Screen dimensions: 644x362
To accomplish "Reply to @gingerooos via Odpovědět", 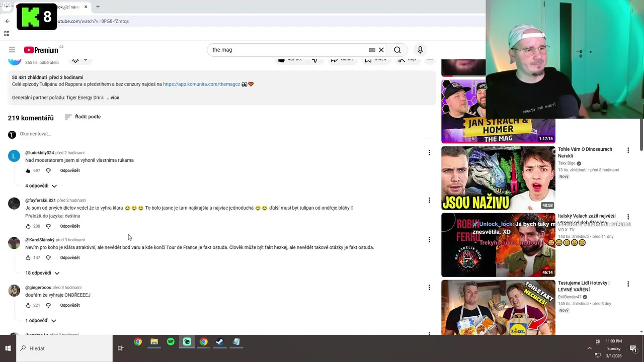I will (70, 305).
